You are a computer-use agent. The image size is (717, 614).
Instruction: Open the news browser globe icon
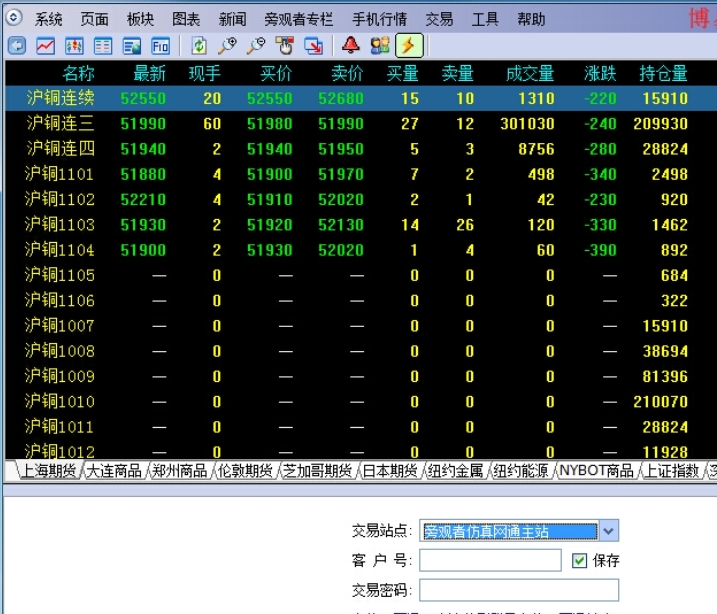coord(132,46)
